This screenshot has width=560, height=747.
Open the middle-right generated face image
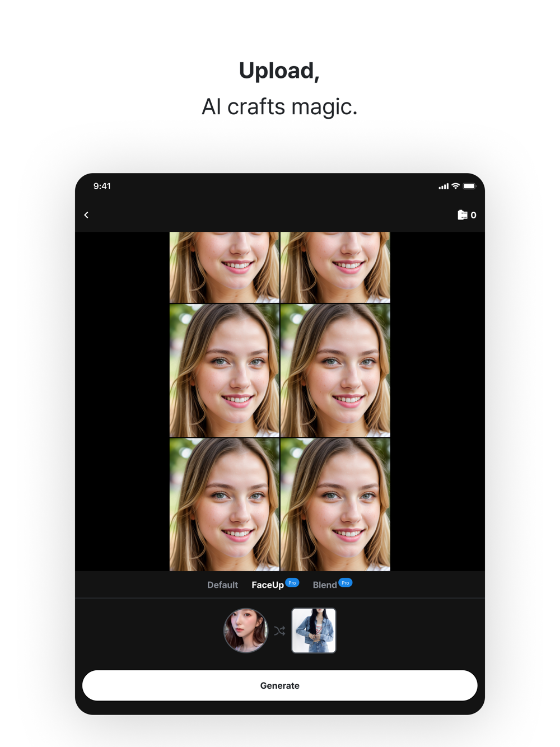[x=335, y=371]
